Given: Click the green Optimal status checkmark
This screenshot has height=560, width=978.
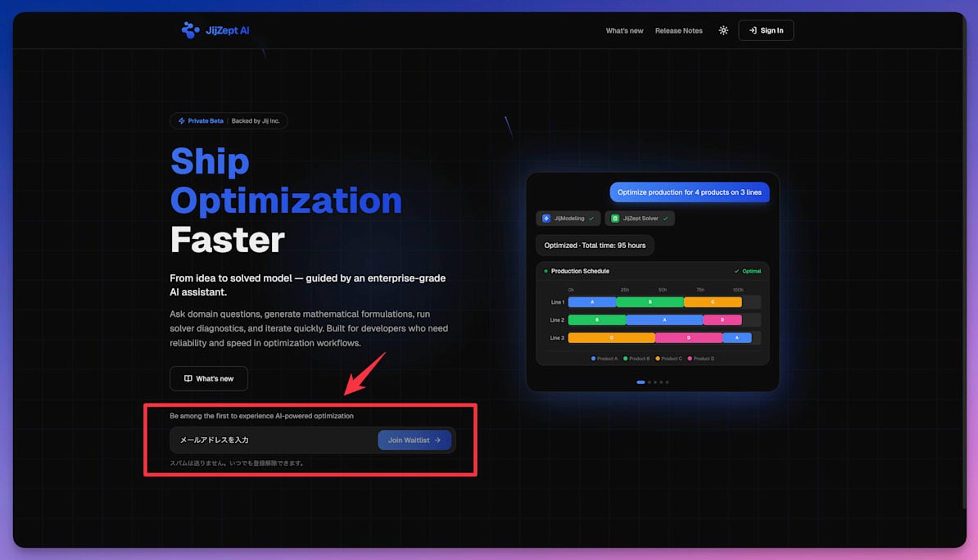Looking at the screenshot, I should point(736,271).
